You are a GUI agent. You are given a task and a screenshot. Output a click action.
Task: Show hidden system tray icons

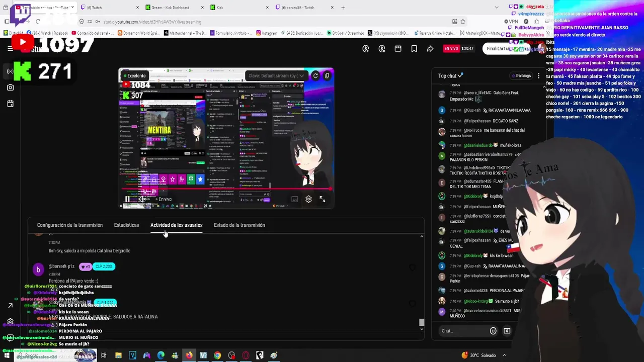[504, 355]
